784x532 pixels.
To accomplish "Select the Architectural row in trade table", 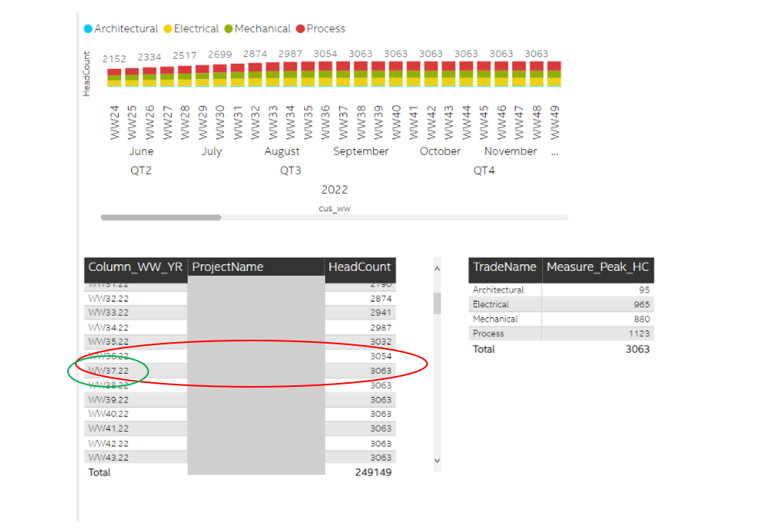I will point(561,290).
